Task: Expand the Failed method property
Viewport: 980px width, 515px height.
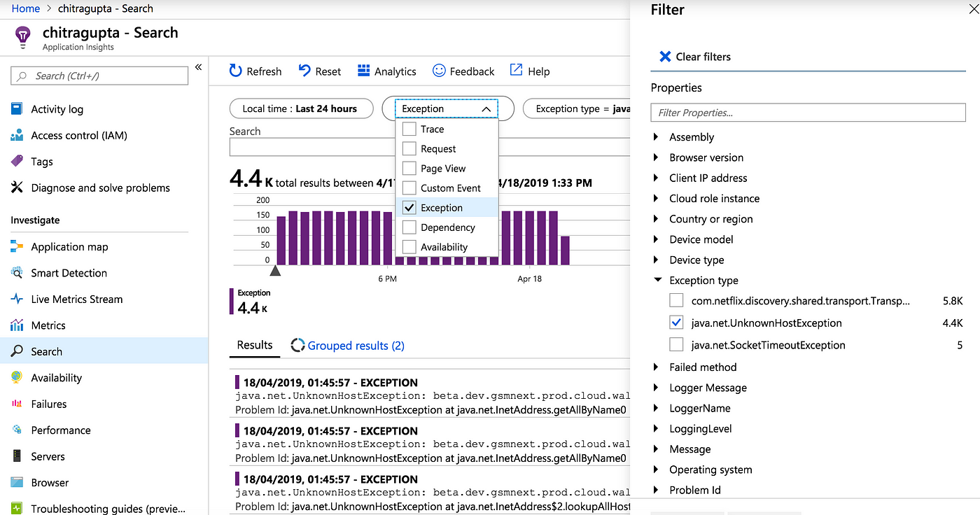Action: (x=656, y=367)
